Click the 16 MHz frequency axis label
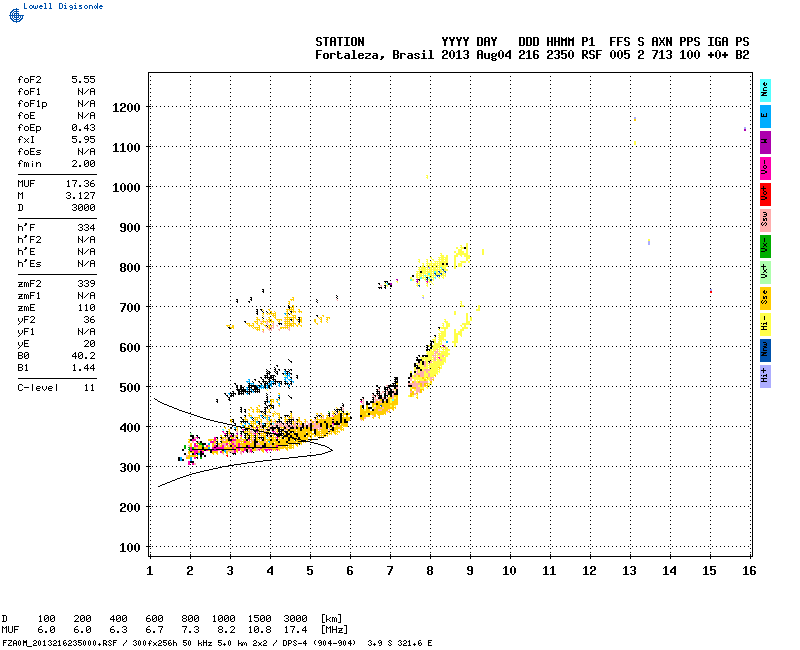This screenshot has width=800, height=650. 749,571
